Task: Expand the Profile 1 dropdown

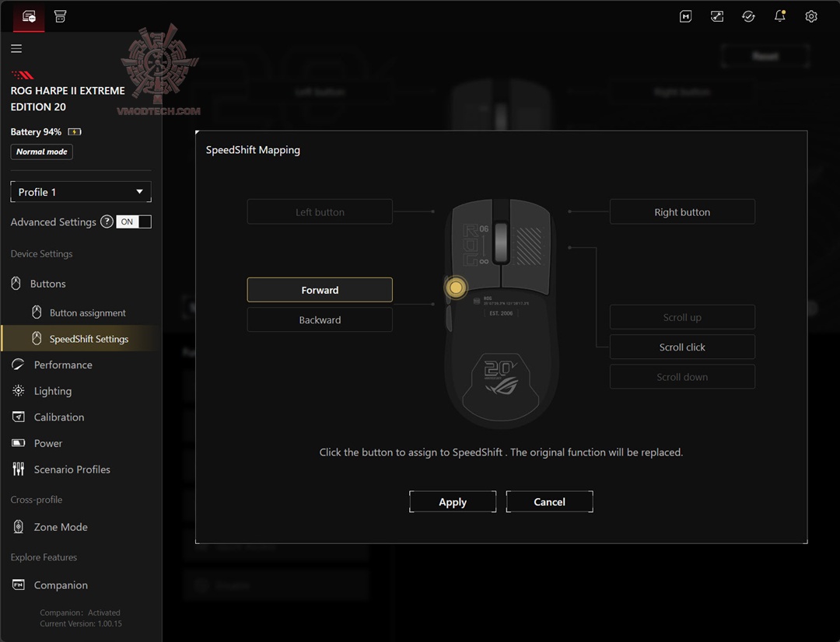Action: click(81, 192)
